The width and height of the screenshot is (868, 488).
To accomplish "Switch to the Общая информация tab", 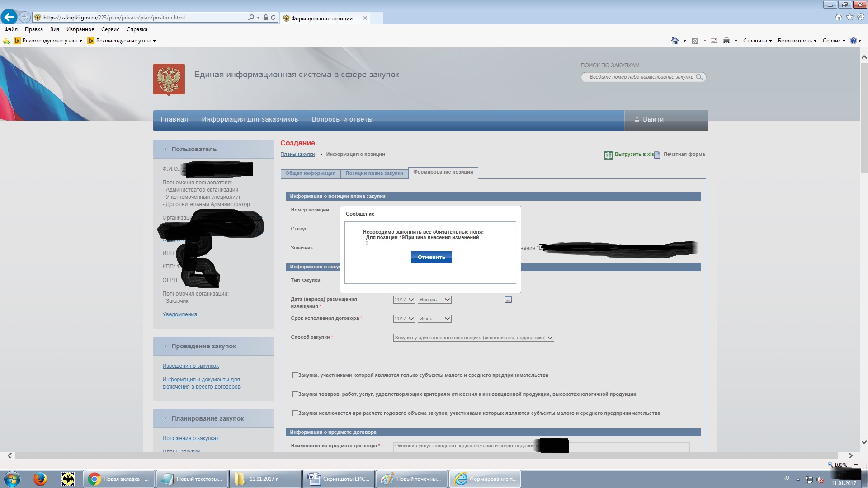I will point(310,174).
